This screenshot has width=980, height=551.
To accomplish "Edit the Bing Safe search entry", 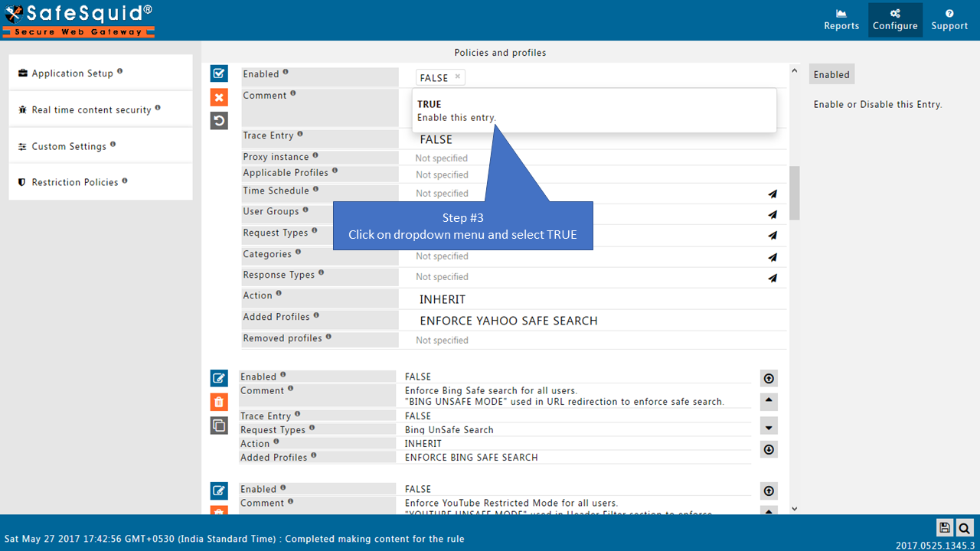I will point(219,378).
